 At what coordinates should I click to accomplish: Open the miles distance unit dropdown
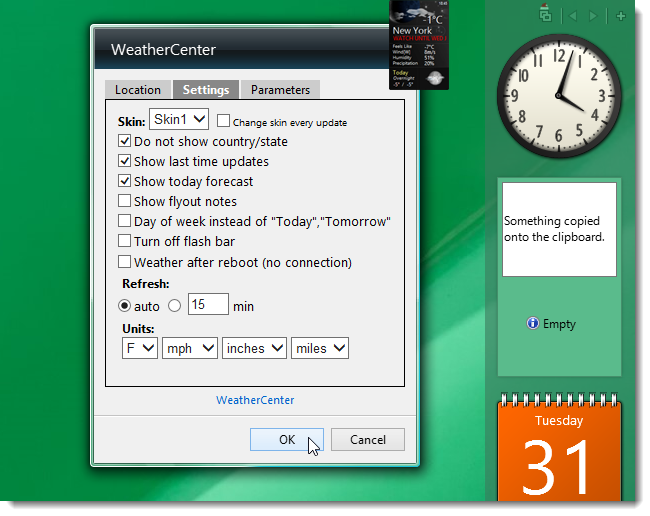pos(320,348)
